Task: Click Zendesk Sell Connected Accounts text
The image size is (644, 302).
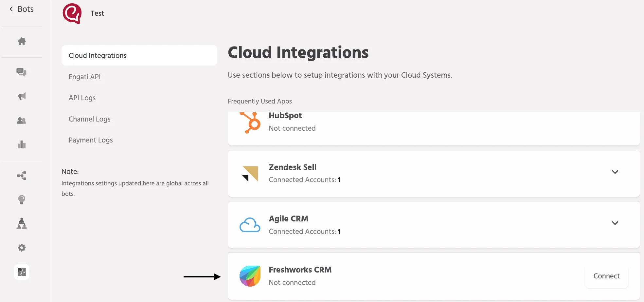Action: (x=305, y=180)
